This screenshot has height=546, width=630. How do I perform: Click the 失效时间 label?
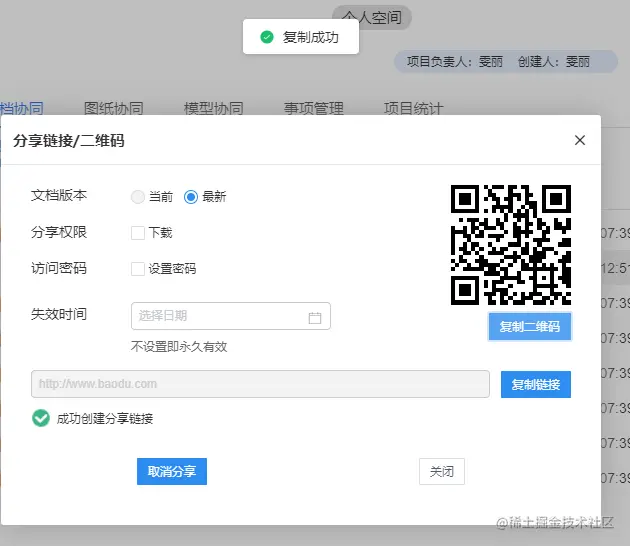59,314
